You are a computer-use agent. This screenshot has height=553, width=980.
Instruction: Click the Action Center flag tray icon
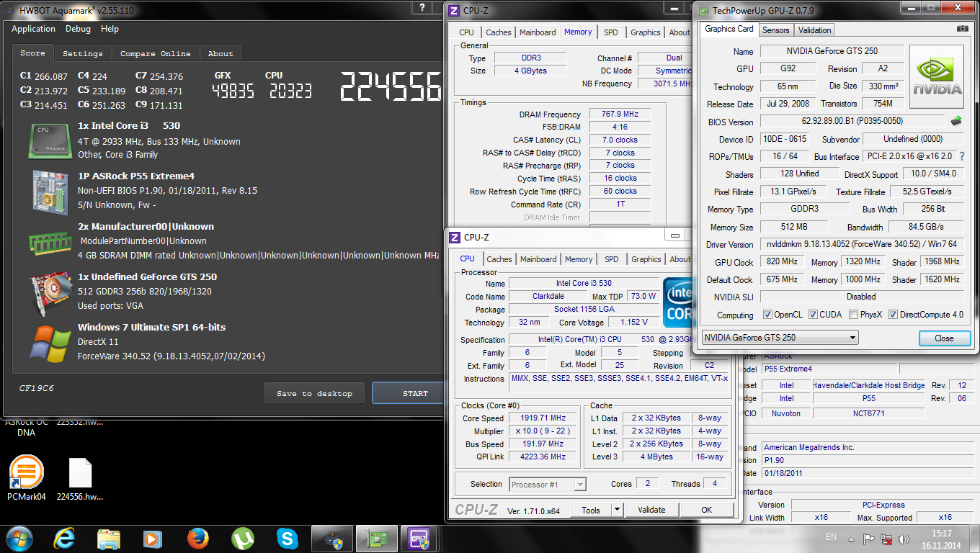tap(868, 539)
